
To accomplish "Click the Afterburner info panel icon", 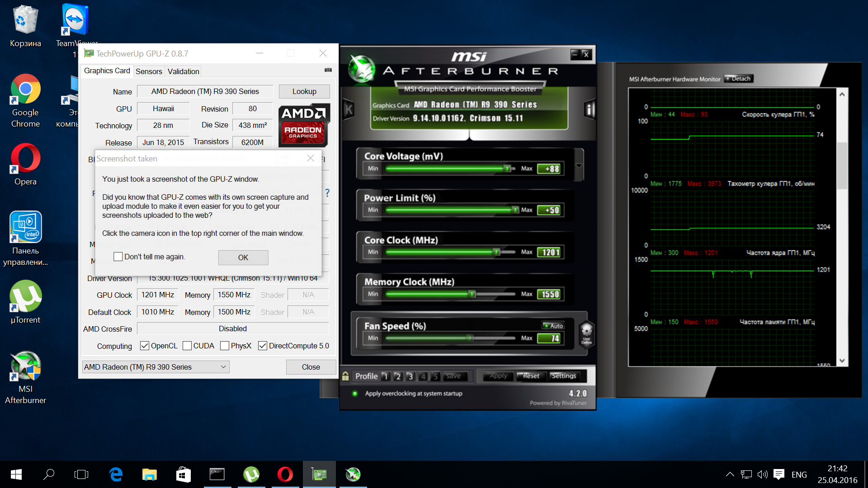I will pyautogui.click(x=589, y=109).
